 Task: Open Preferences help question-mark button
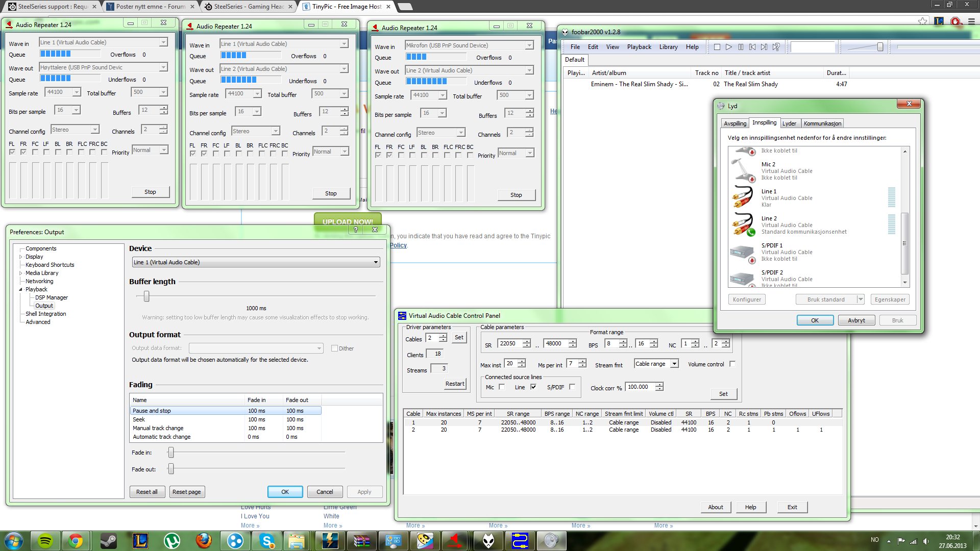tap(356, 230)
